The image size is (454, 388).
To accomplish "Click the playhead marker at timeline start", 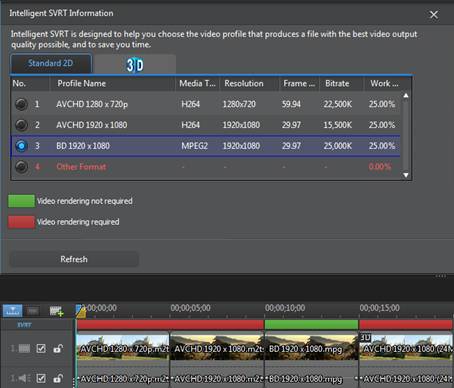I will [x=80, y=311].
